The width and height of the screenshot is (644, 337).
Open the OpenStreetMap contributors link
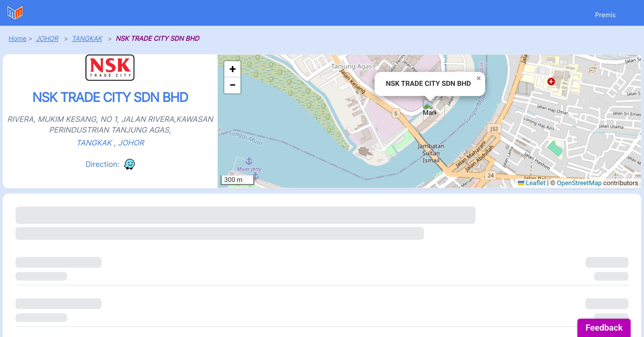pos(579,183)
